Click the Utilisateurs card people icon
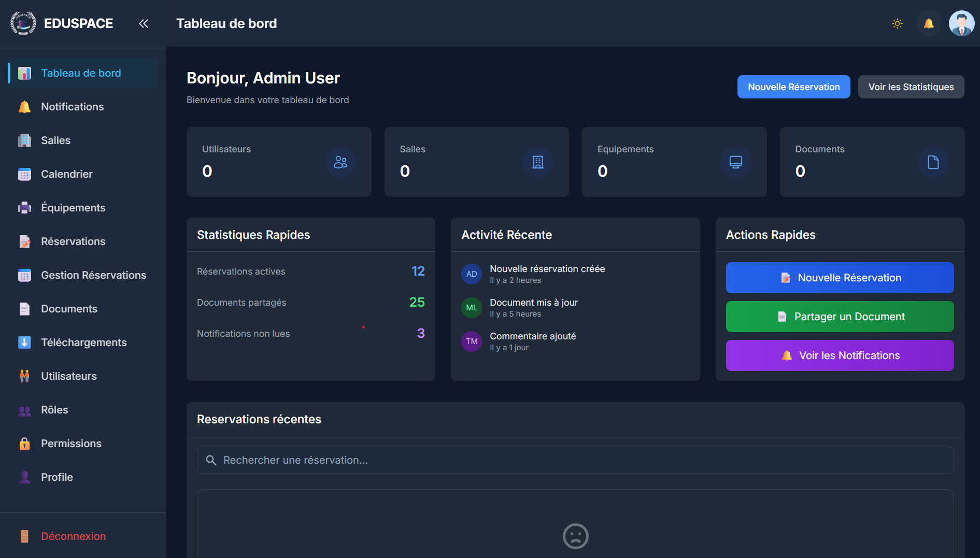Image resolution: width=980 pixels, height=558 pixels. tap(340, 162)
